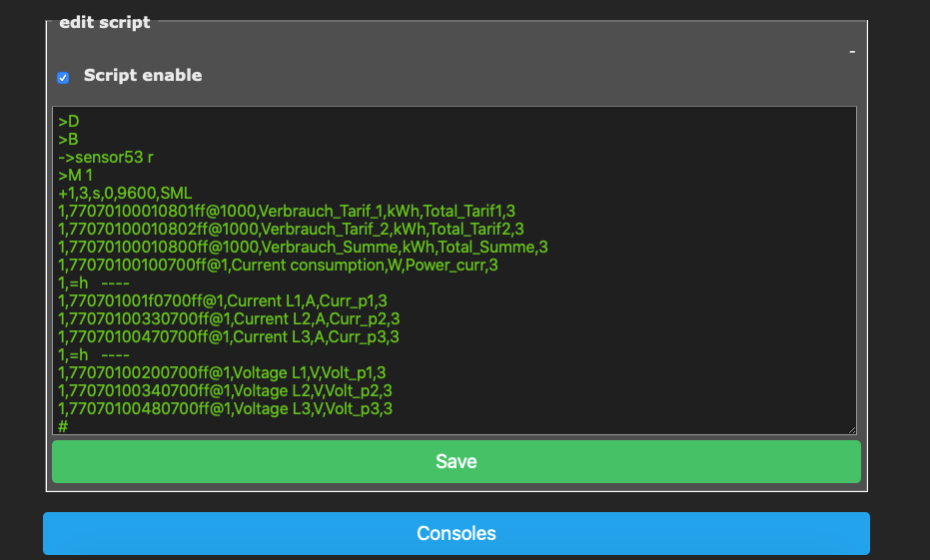Click the >M 1 meter definition line
This screenshot has width=930, height=560.
coord(75,176)
